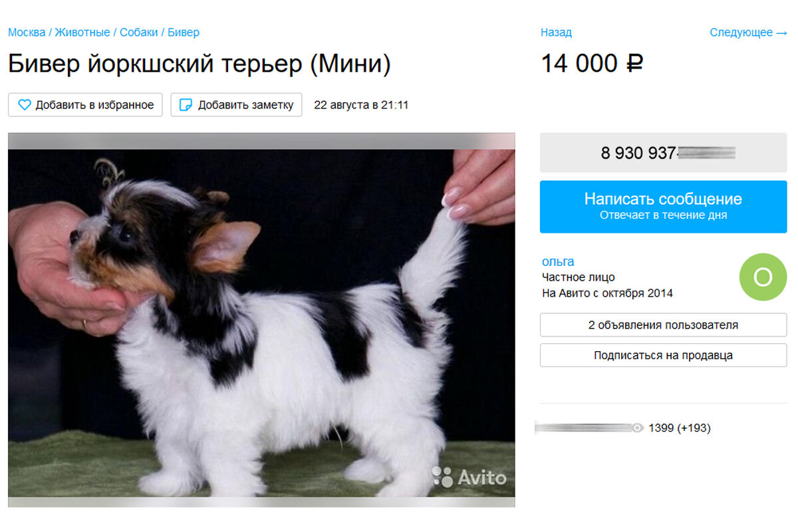
Task: Click the note icon for adding a note
Action: [x=186, y=105]
